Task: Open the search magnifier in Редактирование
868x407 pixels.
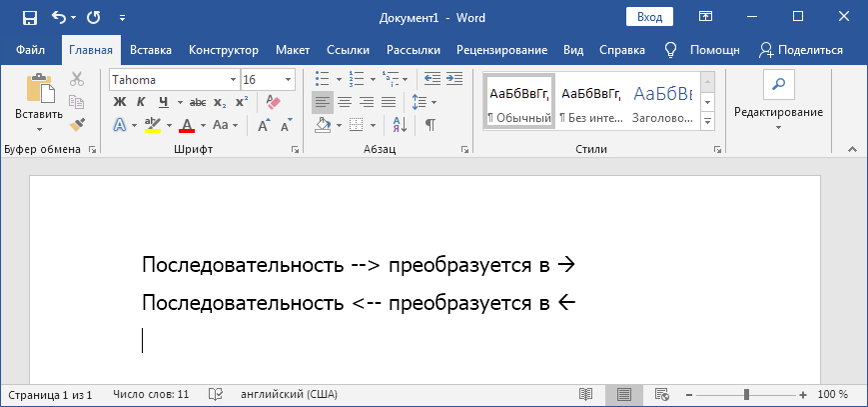Action: click(x=778, y=83)
